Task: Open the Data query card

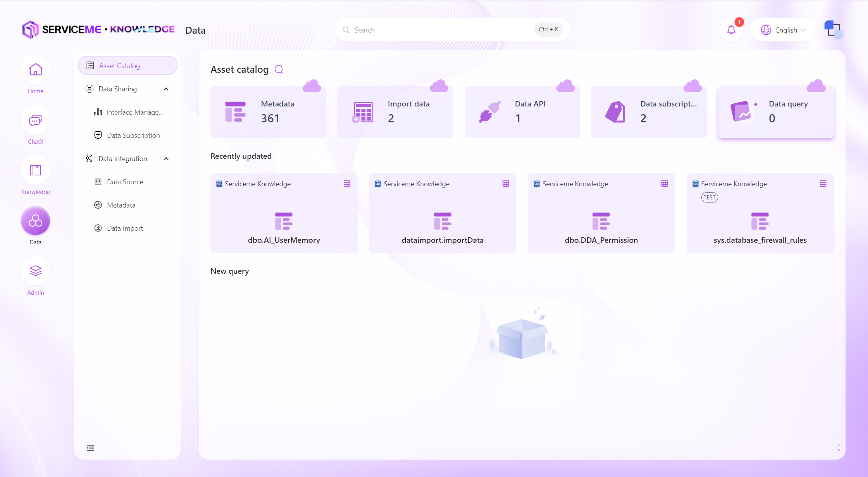Action: click(x=776, y=112)
